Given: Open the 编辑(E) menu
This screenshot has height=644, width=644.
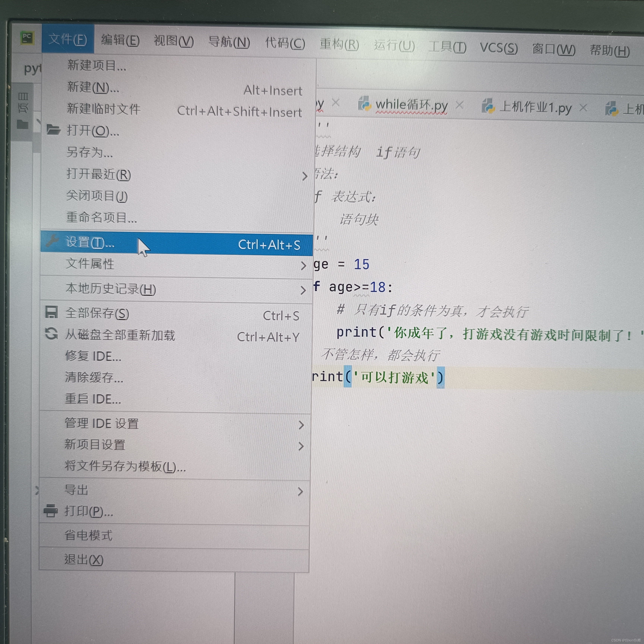Looking at the screenshot, I should coord(120,40).
